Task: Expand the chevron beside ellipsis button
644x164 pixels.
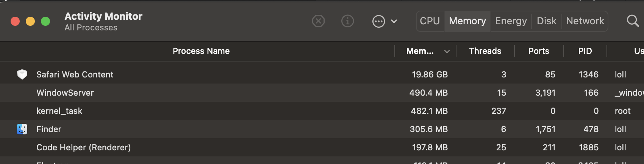Action: coord(394,21)
